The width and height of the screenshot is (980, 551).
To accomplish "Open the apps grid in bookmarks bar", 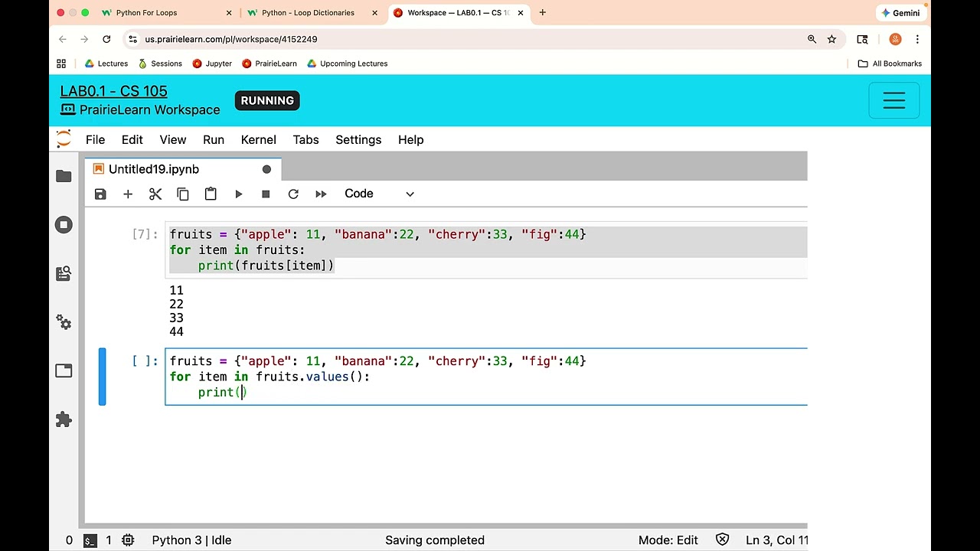I will 61,64.
